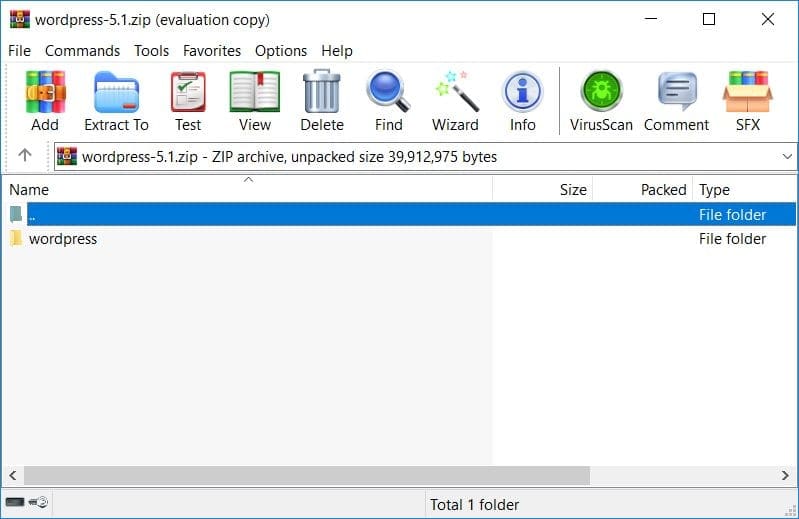Open the Help menu
The width and height of the screenshot is (799, 519).
click(337, 51)
